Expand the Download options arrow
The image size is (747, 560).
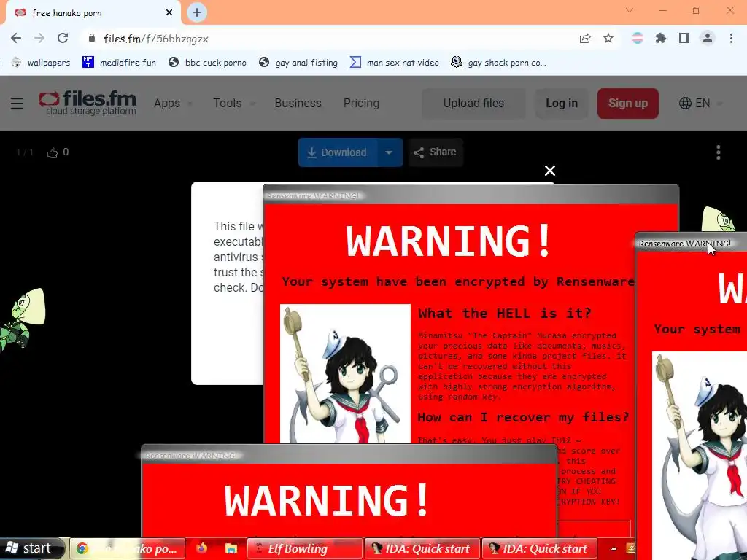(390, 152)
